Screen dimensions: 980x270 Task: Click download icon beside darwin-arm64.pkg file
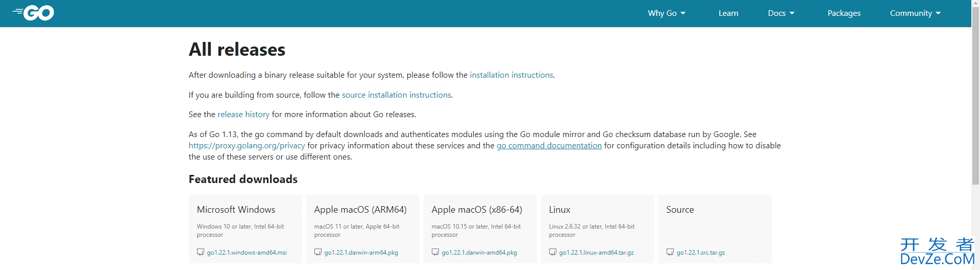pyautogui.click(x=318, y=252)
